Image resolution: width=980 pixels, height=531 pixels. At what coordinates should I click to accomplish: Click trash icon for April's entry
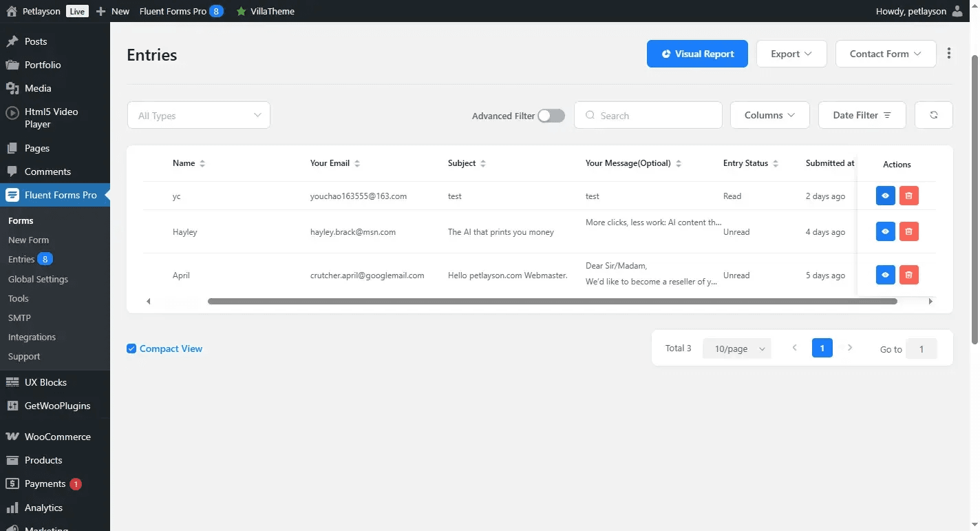(x=908, y=275)
